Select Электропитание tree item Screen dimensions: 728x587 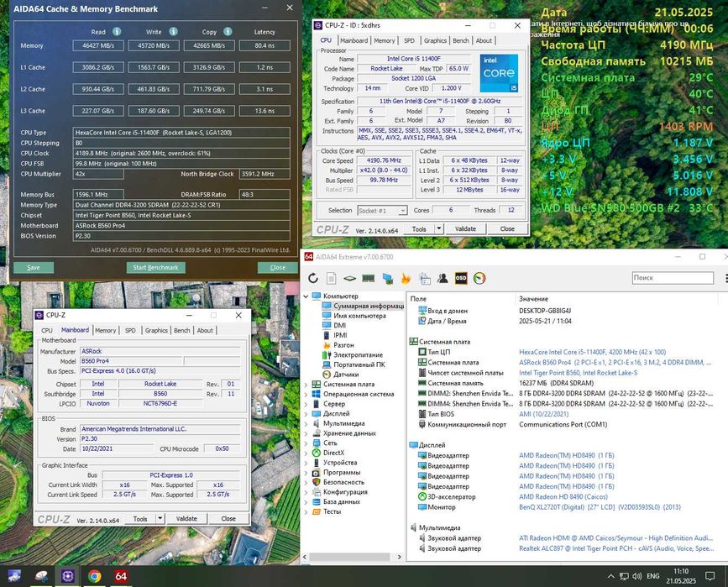tap(358, 354)
